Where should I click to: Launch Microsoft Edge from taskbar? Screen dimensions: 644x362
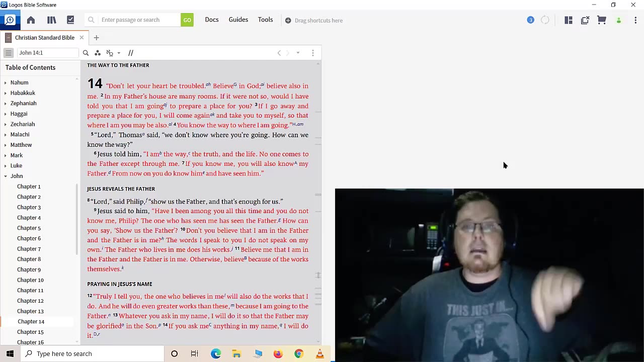coord(216,354)
